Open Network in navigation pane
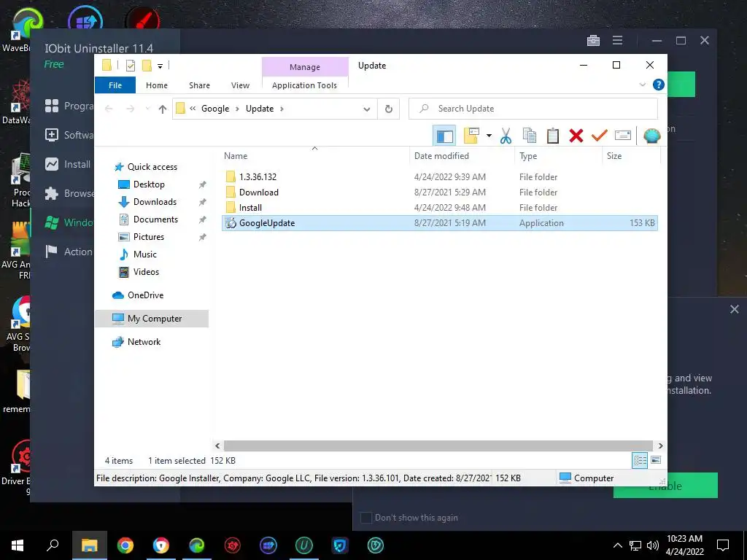 (x=144, y=342)
